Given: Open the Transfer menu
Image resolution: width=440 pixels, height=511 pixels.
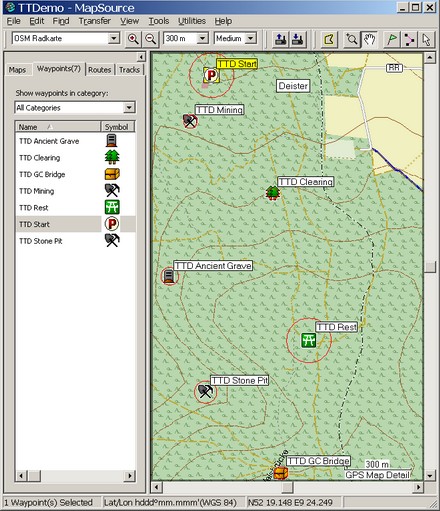Looking at the screenshot, I should click(x=95, y=21).
